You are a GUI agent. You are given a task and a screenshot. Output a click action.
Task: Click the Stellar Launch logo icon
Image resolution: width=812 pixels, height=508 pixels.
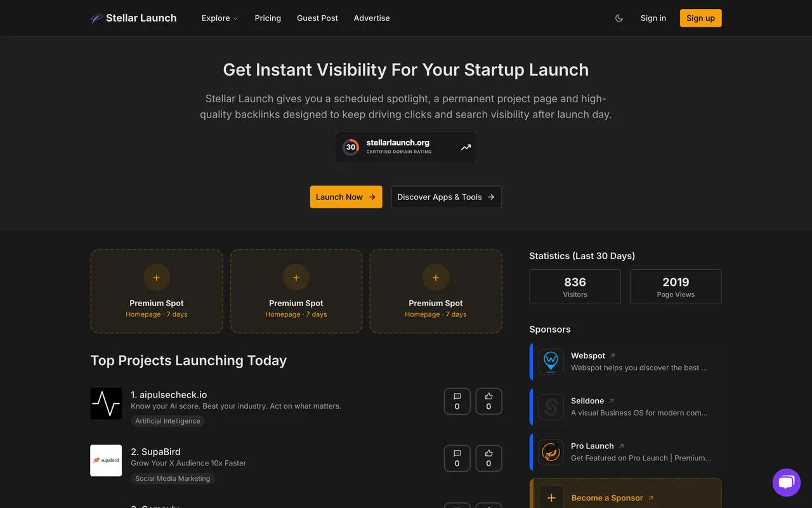96,18
